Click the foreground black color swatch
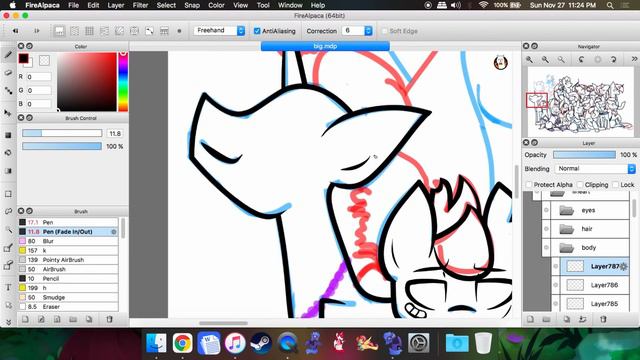The width and height of the screenshot is (640, 360). click(23, 58)
